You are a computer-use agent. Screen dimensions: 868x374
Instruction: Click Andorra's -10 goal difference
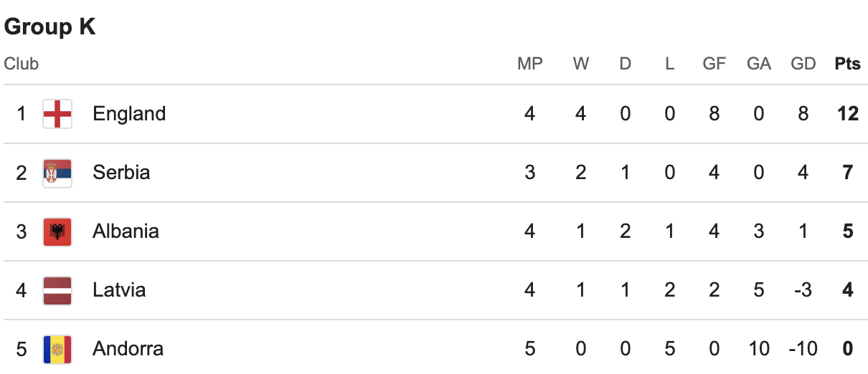(x=803, y=349)
